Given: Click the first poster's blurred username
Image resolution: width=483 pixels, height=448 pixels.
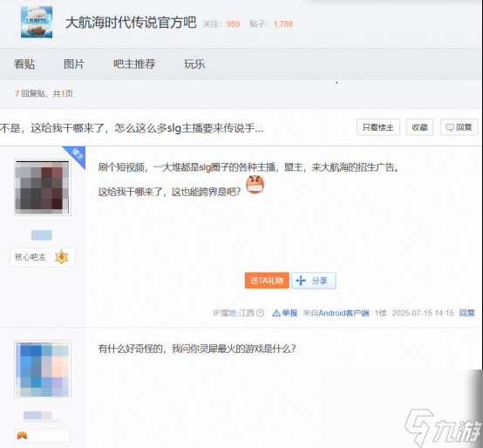Looking at the screenshot, I should pyautogui.click(x=42, y=235).
